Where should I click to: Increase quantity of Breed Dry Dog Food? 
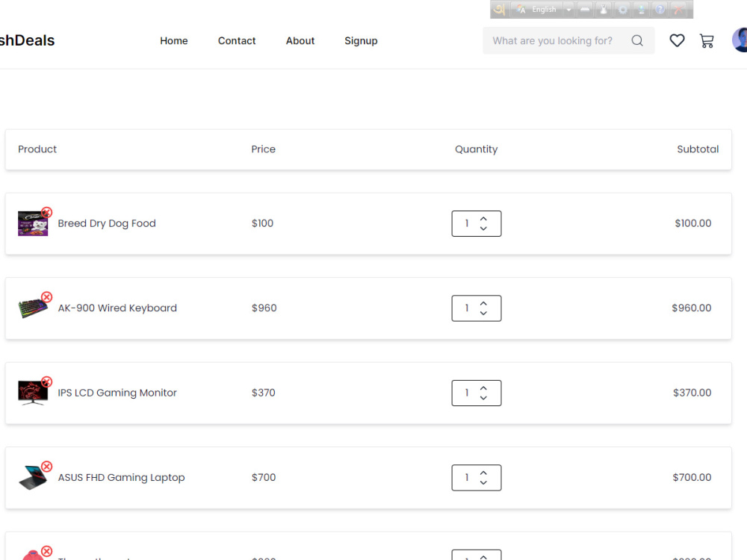(483, 219)
